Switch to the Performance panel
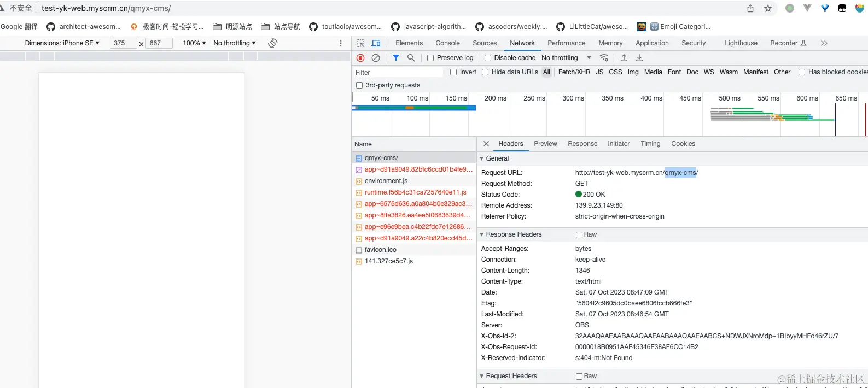Screen dimensions: 868x388 click(567, 43)
